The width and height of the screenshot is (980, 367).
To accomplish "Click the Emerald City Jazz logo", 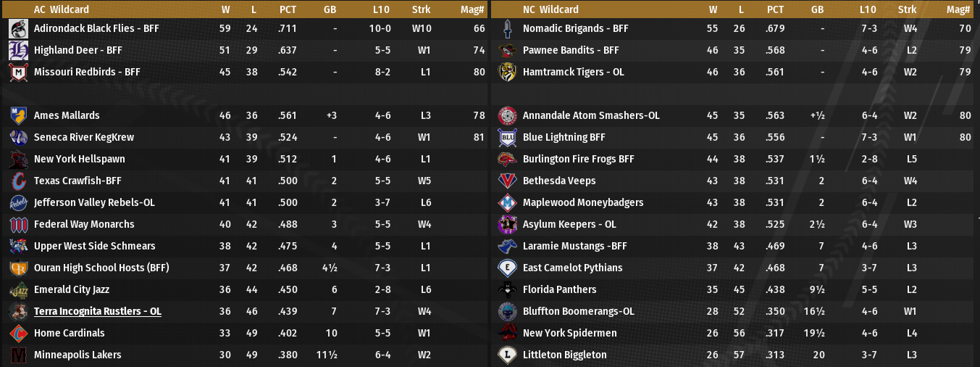I will [x=18, y=290].
